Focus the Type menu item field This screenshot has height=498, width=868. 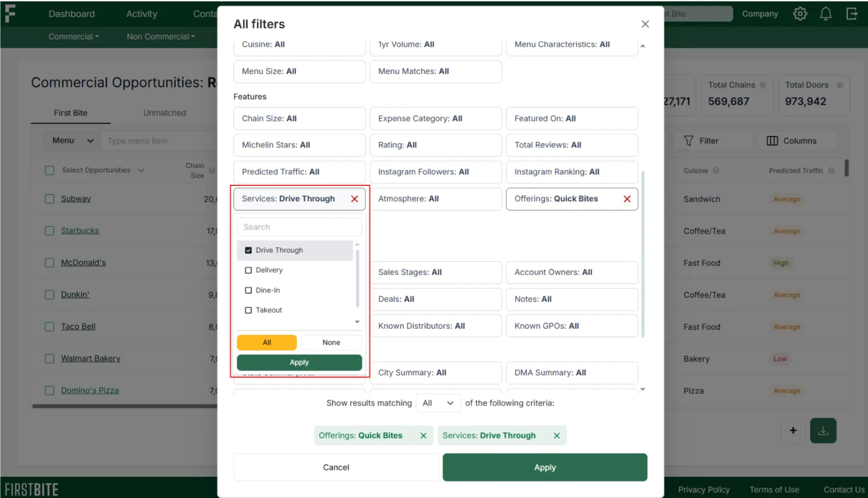pyautogui.click(x=159, y=141)
